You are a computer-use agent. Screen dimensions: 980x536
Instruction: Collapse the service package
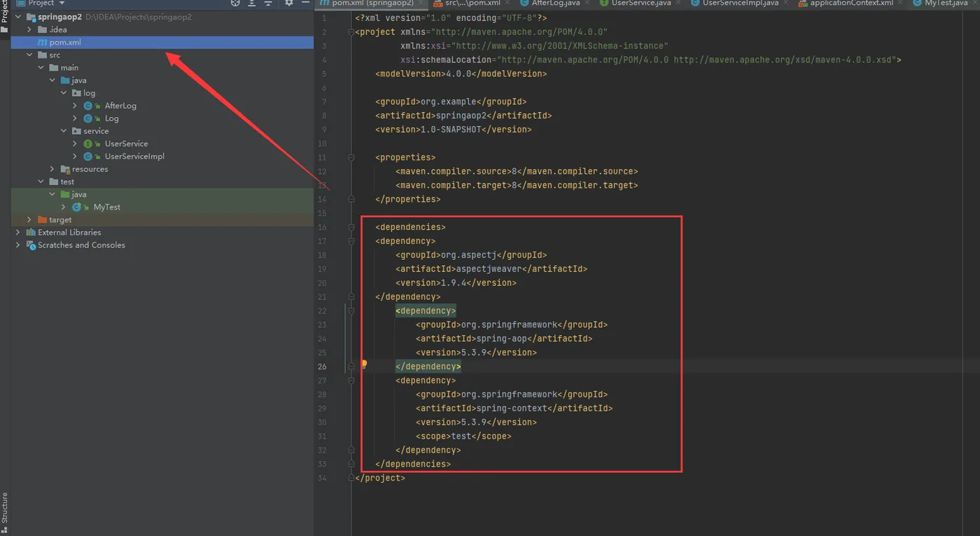[63, 131]
